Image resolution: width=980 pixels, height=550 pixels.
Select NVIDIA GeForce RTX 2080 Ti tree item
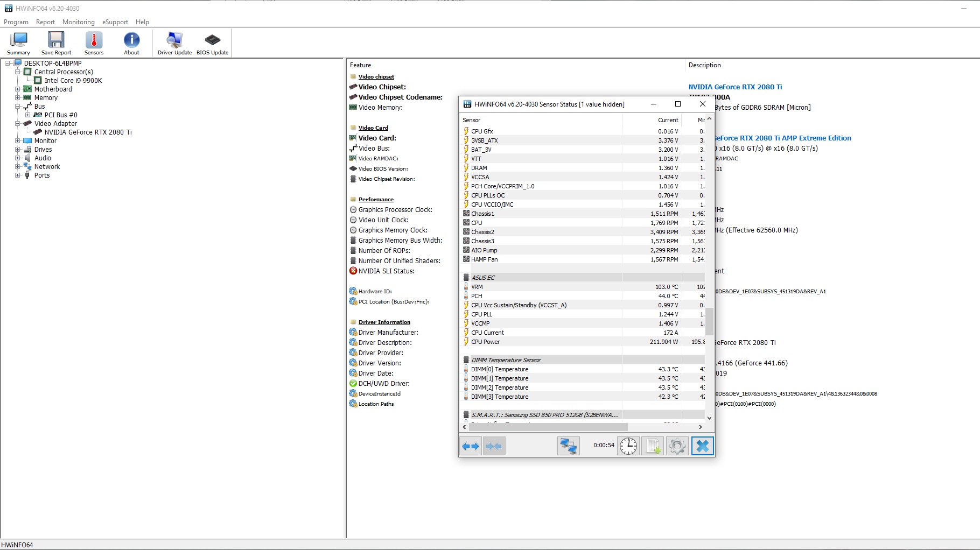[88, 132]
